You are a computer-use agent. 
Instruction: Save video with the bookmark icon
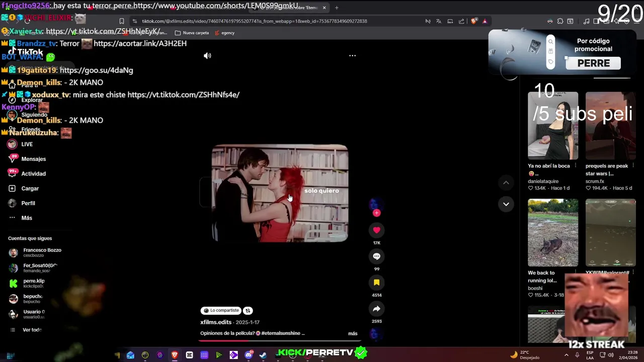[376, 283]
